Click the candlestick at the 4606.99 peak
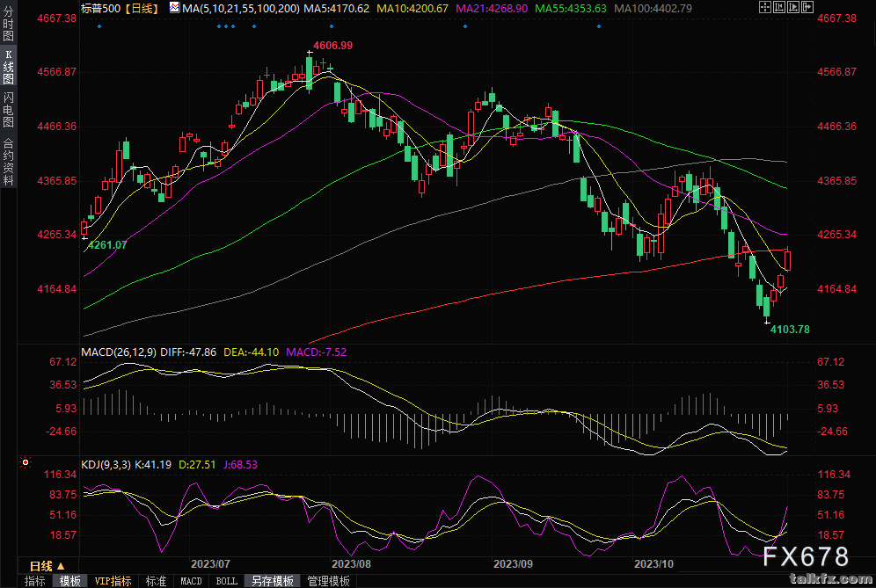The height and width of the screenshot is (588, 876). tap(310, 71)
